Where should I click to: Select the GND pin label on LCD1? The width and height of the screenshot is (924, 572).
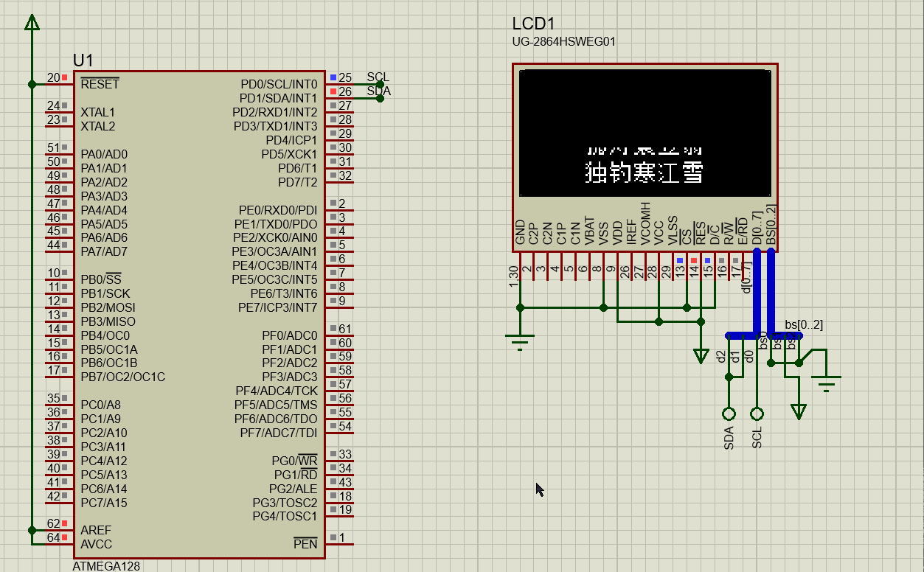520,232
